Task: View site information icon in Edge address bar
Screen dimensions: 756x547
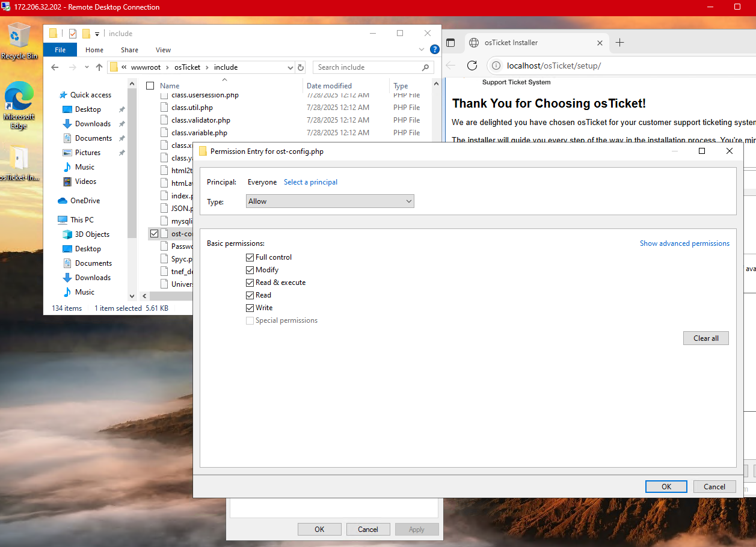Action: [x=496, y=66]
